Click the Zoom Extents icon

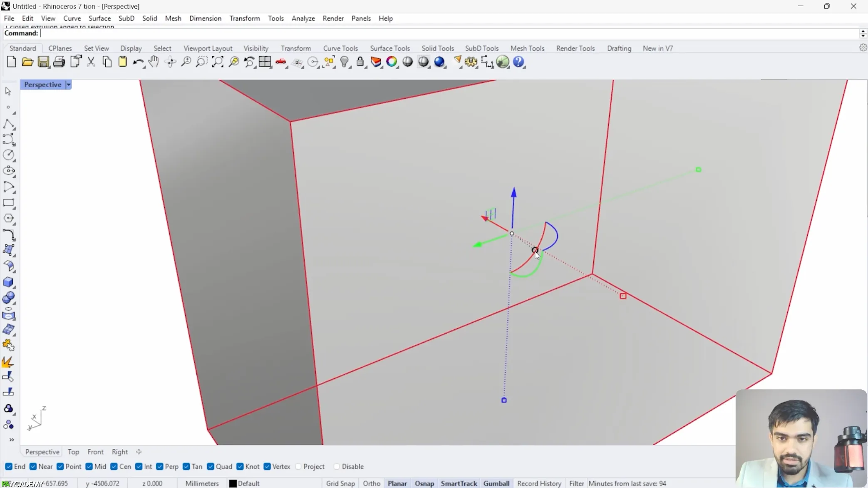tap(218, 62)
